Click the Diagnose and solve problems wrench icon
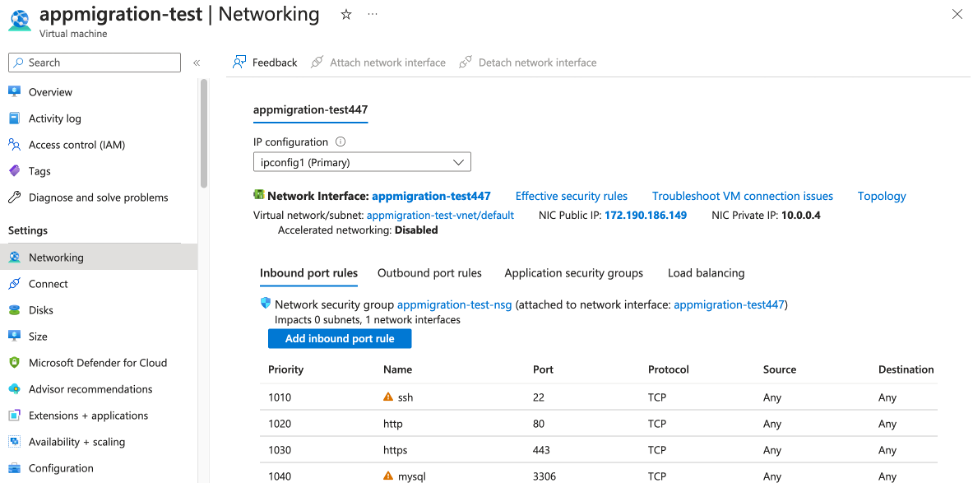This screenshot has width=974, height=483. (x=14, y=197)
